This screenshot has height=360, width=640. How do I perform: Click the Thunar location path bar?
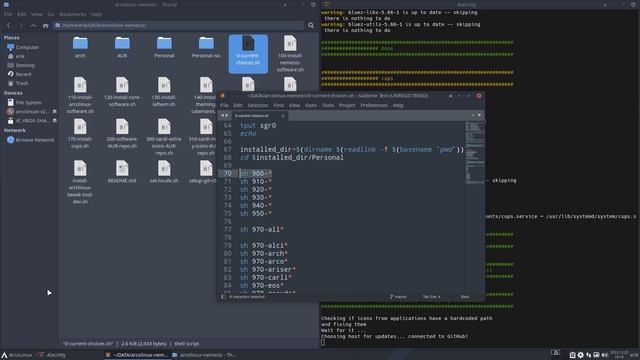point(179,25)
